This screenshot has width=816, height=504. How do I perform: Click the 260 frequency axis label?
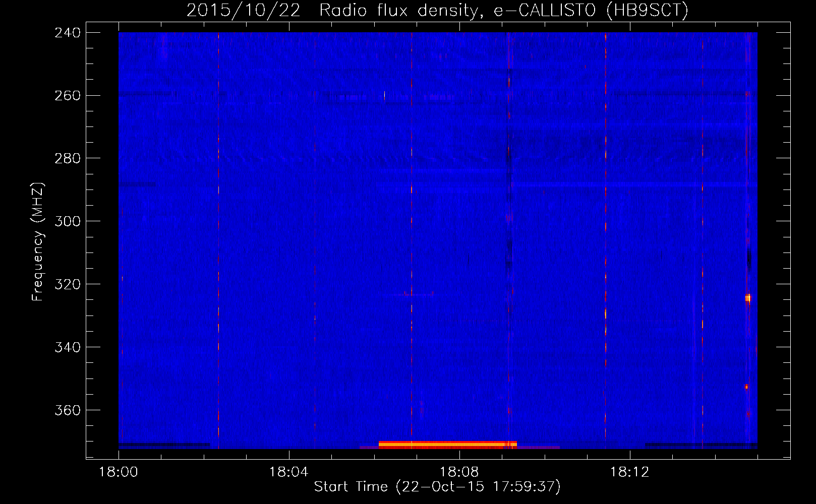pyautogui.click(x=67, y=96)
